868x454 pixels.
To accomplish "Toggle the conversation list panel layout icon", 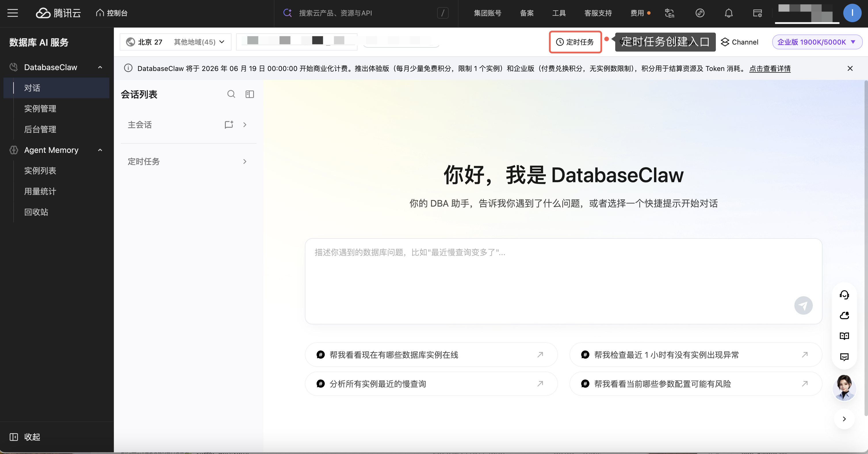I will (250, 94).
